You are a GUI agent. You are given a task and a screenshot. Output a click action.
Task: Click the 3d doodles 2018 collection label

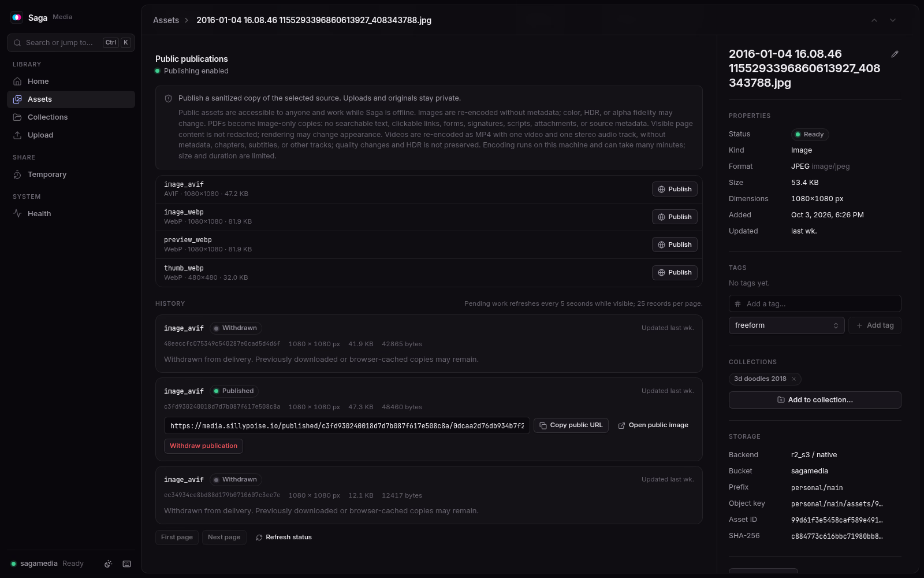[x=760, y=379]
